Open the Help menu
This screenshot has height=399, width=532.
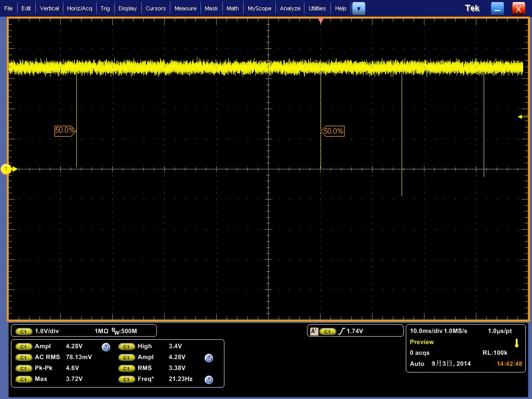pyautogui.click(x=341, y=8)
